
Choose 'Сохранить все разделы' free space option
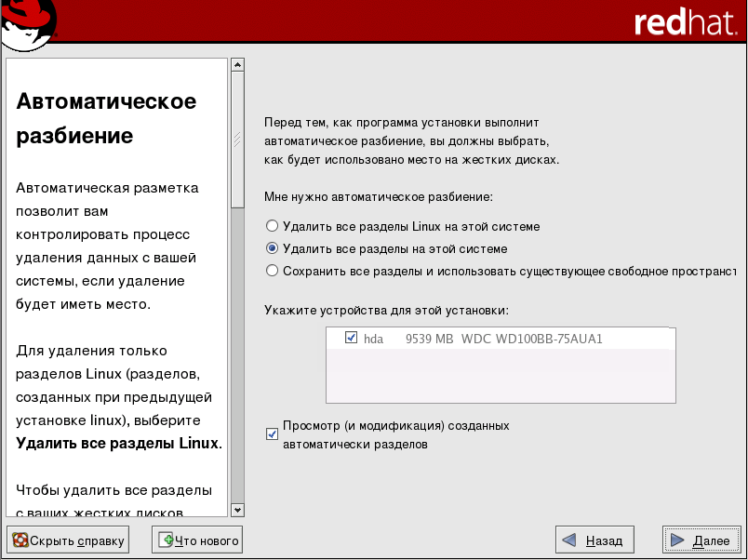click(x=272, y=271)
